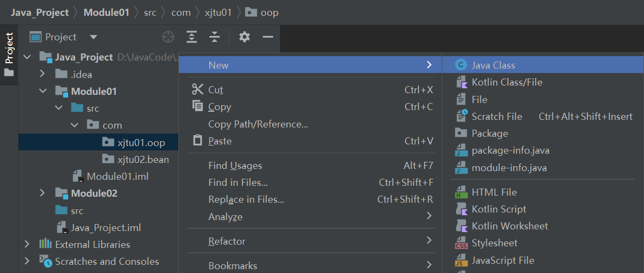Expand the .idea folder node

(43, 74)
